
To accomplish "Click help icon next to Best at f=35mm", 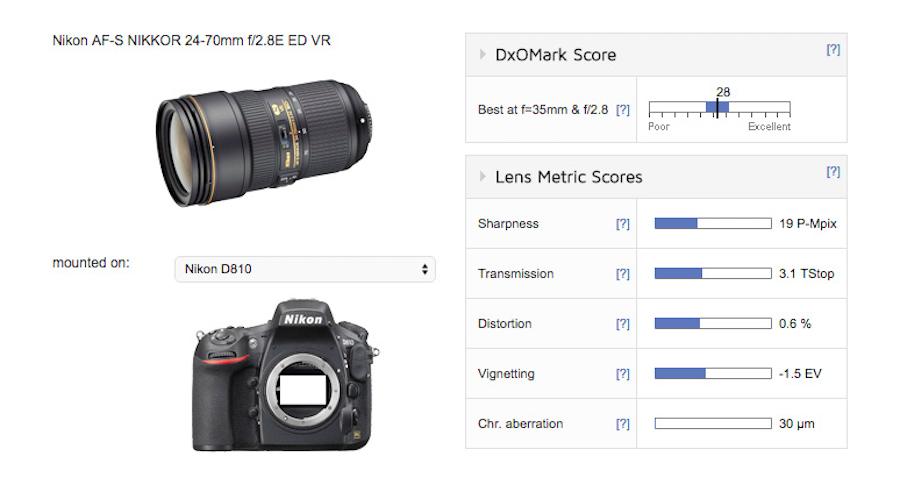I will pos(623,109).
